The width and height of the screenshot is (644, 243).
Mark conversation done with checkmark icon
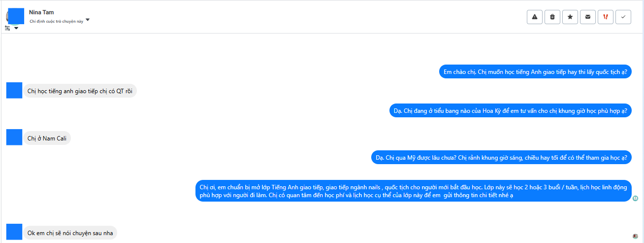[x=623, y=17]
